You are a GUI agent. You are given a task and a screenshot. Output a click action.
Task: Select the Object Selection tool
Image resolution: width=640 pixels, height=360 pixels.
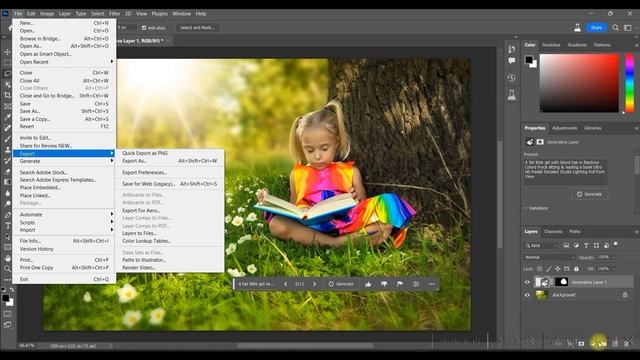[7, 84]
